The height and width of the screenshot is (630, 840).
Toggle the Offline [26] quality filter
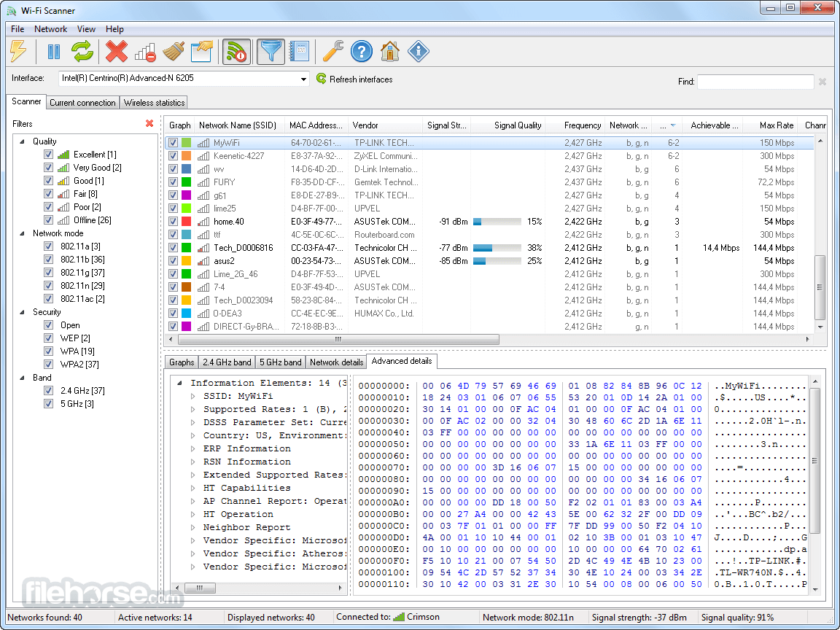[48, 220]
